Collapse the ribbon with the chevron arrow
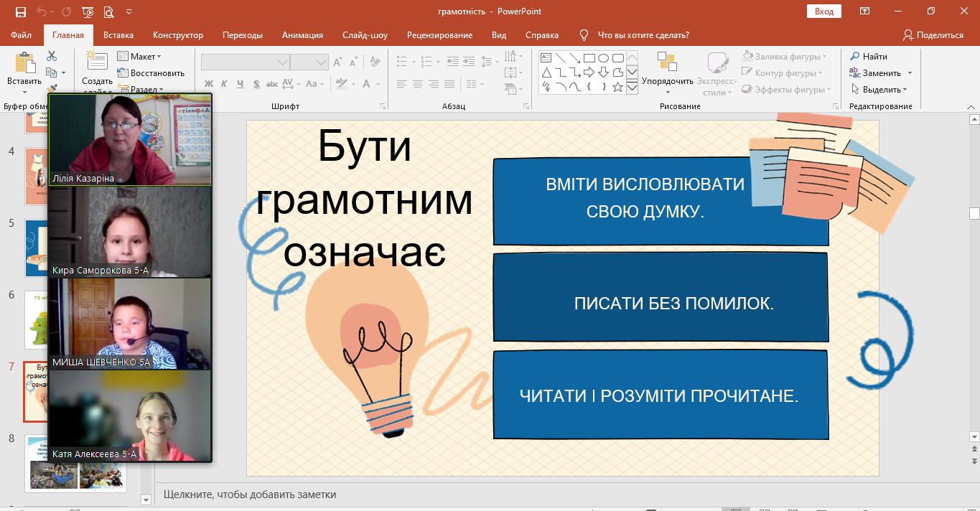The width and height of the screenshot is (980, 511). [x=972, y=106]
